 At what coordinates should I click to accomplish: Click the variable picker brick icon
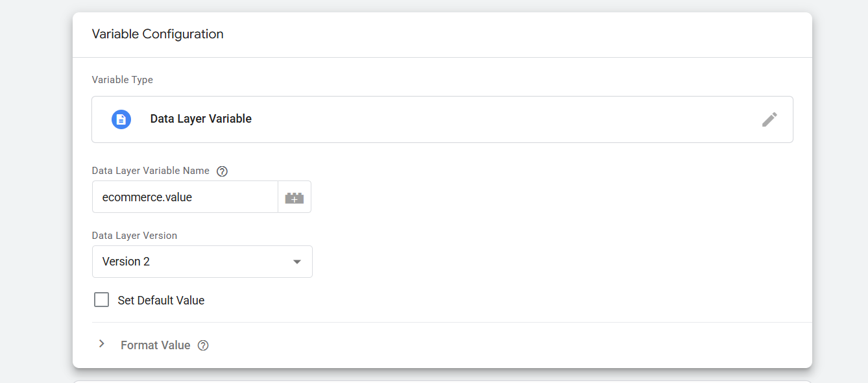click(295, 197)
